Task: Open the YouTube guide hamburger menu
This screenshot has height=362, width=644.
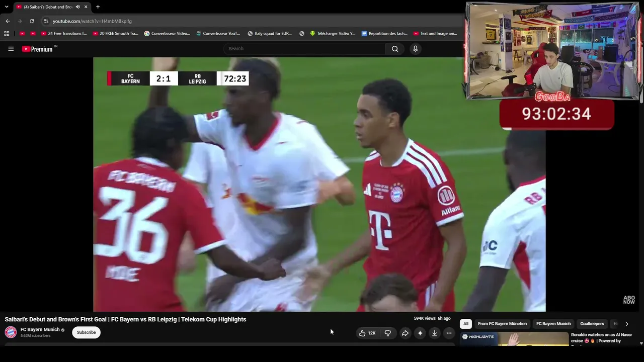Action: tap(11, 49)
